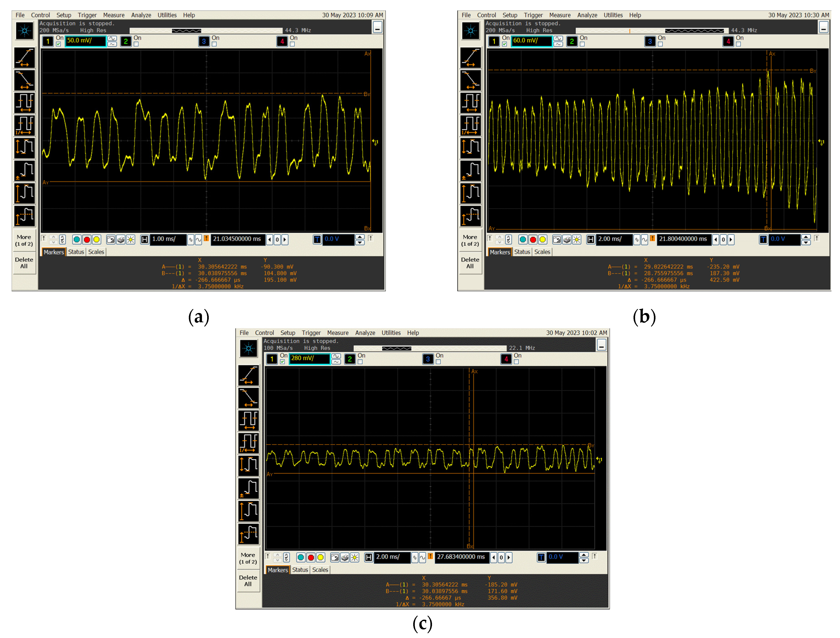Click teal run button in screen (c)

tap(300, 557)
